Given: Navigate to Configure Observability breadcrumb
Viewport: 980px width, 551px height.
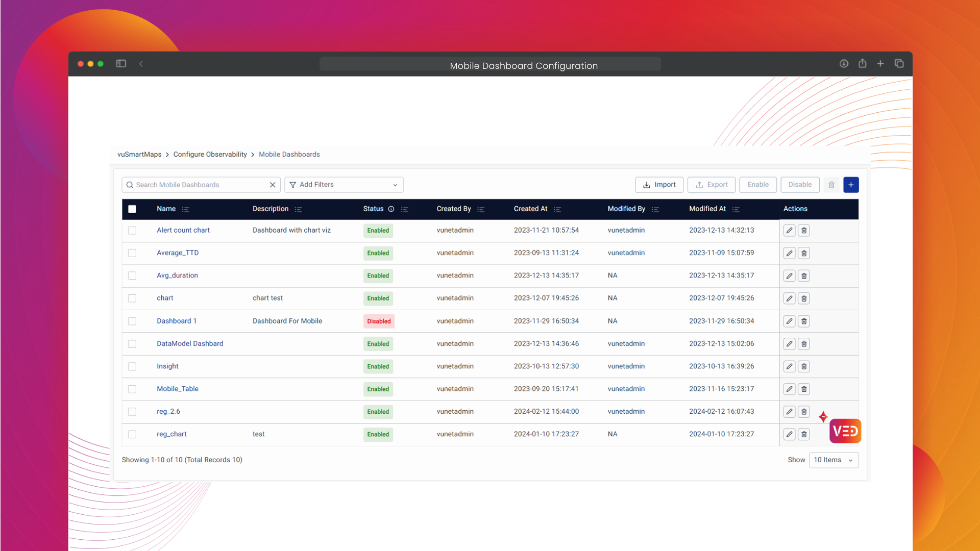Looking at the screenshot, I should pos(210,155).
